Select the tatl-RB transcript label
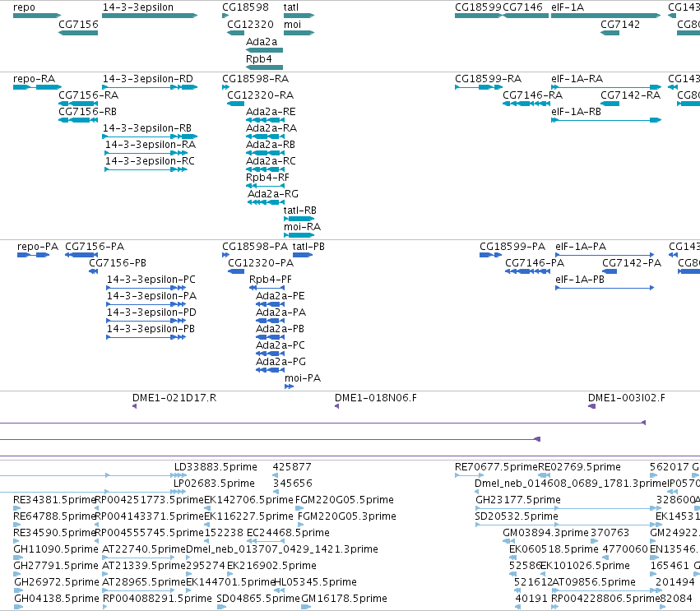 click(x=300, y=211)
